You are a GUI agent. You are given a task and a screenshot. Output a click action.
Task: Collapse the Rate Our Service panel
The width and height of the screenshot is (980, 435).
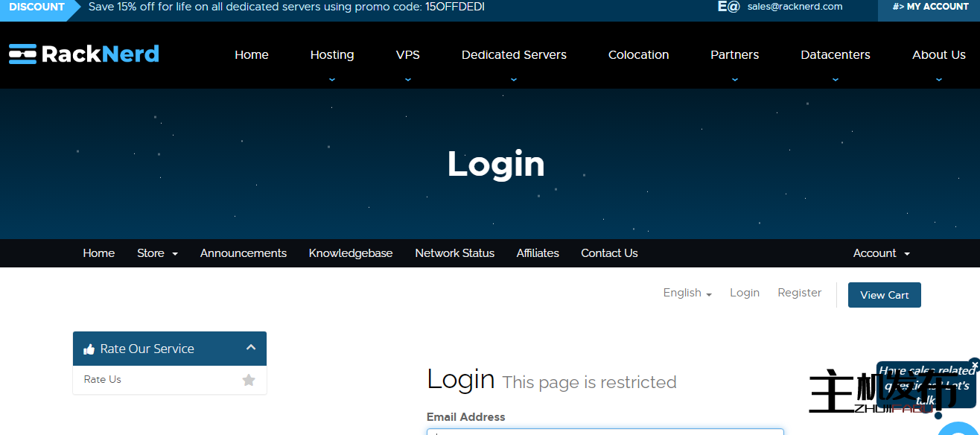click(x=251, y=347)
